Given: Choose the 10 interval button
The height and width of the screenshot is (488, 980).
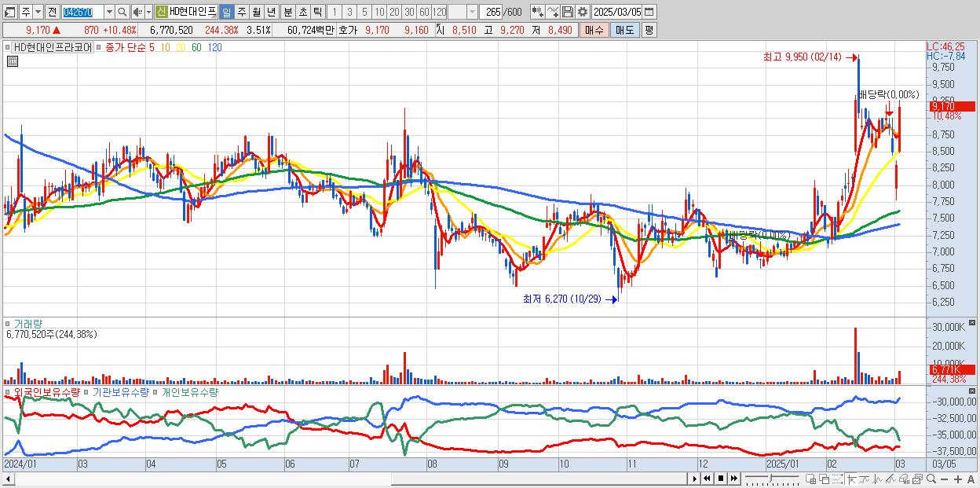Looking at the screenshot, I should coord(379,13).
